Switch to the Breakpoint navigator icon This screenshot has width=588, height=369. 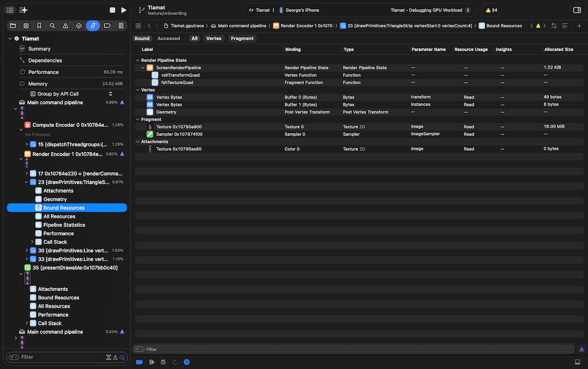pyautogui.click(x=107, y=26)
